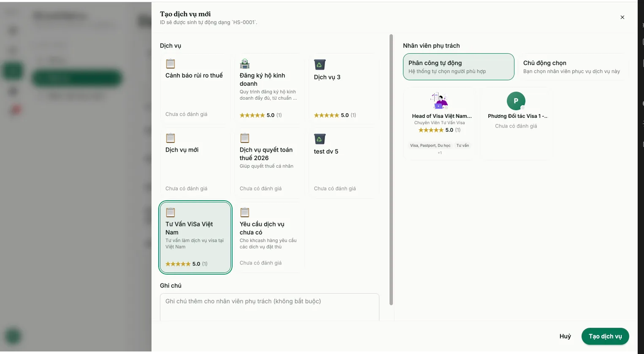The image size is (644, 354).
Task: Click the clipboard icon on Dịch vụ mới
Action: (170, 138)
